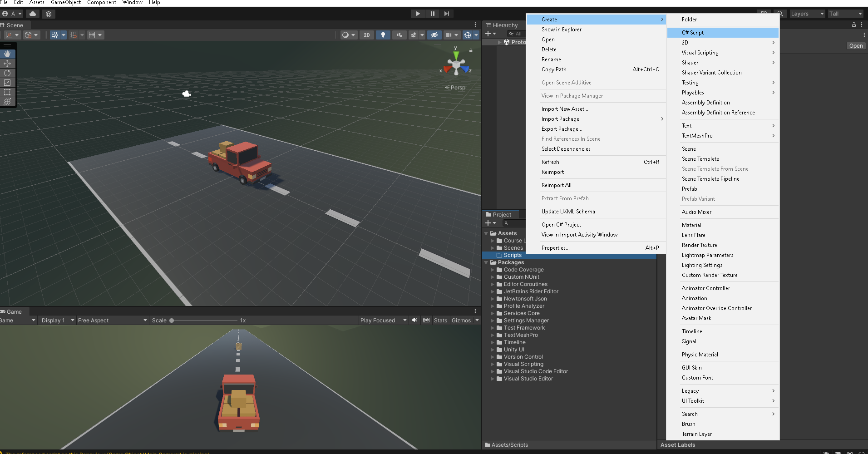The height and width of the screenshot is (454, 868).
Task: Click the Play button to start game
Action: [418, 14]
